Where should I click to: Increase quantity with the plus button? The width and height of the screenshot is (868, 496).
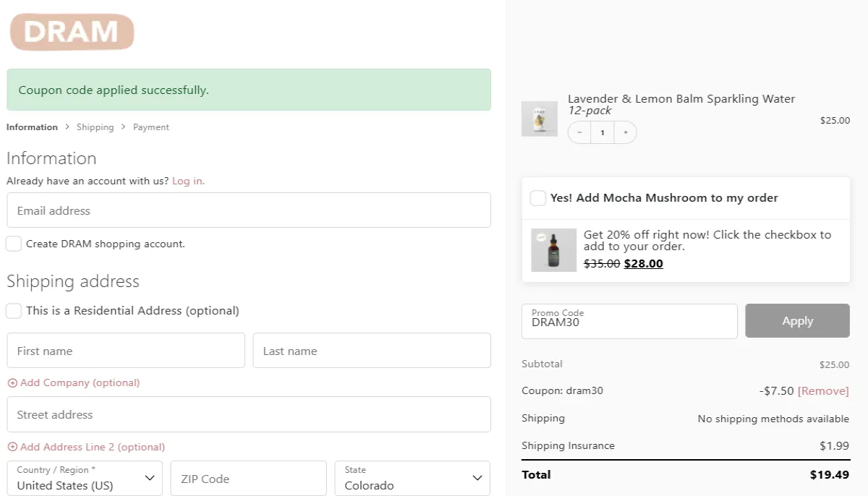coord(626,133)
